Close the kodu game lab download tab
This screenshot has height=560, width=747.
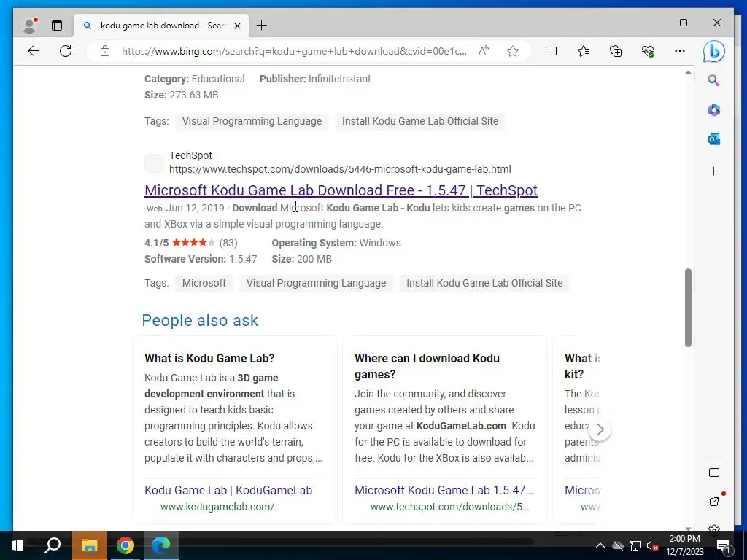(237, 26)
